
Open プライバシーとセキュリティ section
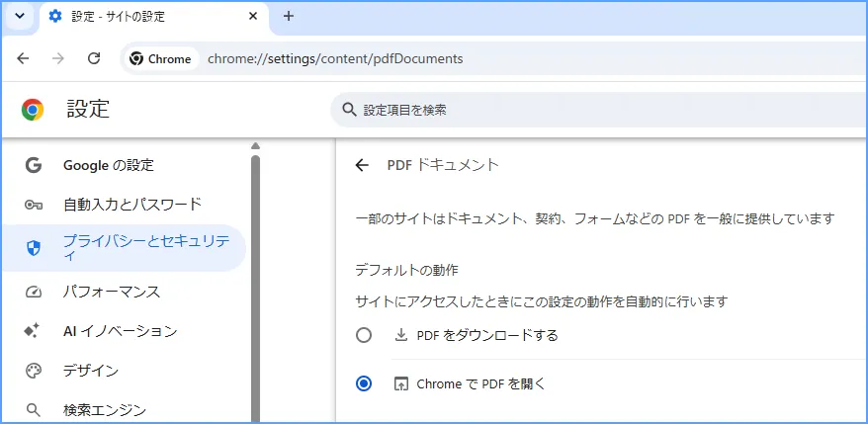click(124, 248)
